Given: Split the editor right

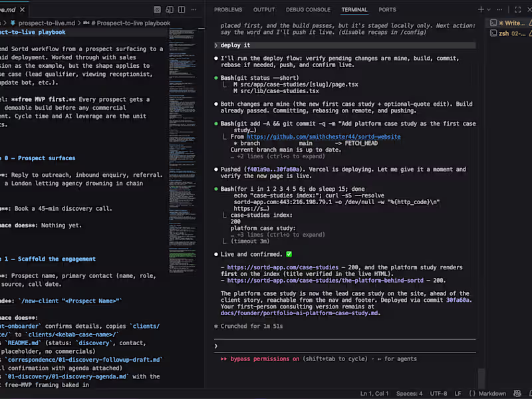Looking at the screenshot, I should 182,9.
